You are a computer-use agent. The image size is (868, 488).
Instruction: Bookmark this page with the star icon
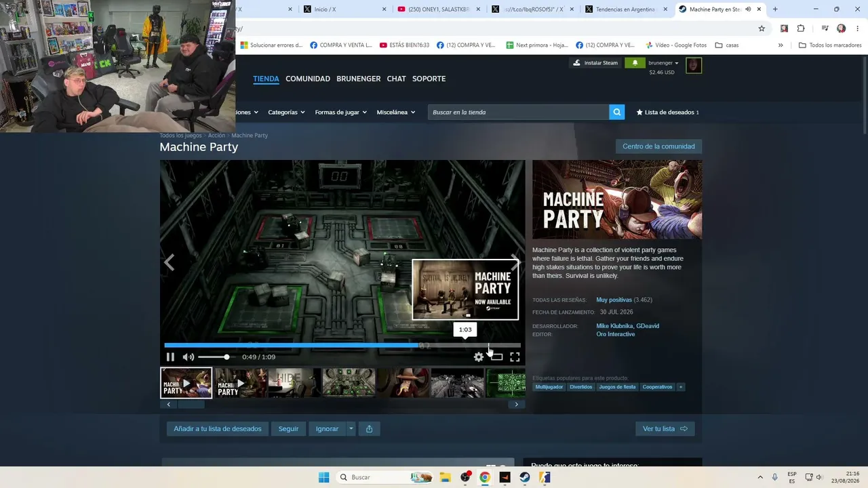point(762,28)
